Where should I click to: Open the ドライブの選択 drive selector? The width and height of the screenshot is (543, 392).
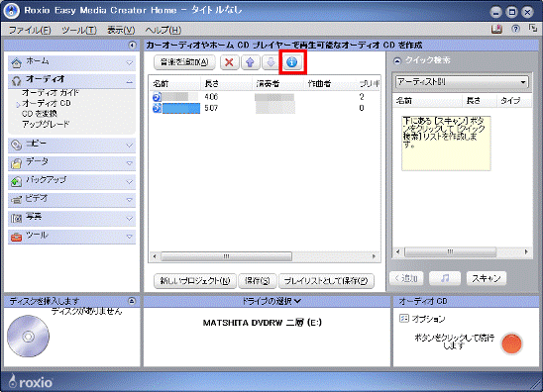tap(271, 301)
